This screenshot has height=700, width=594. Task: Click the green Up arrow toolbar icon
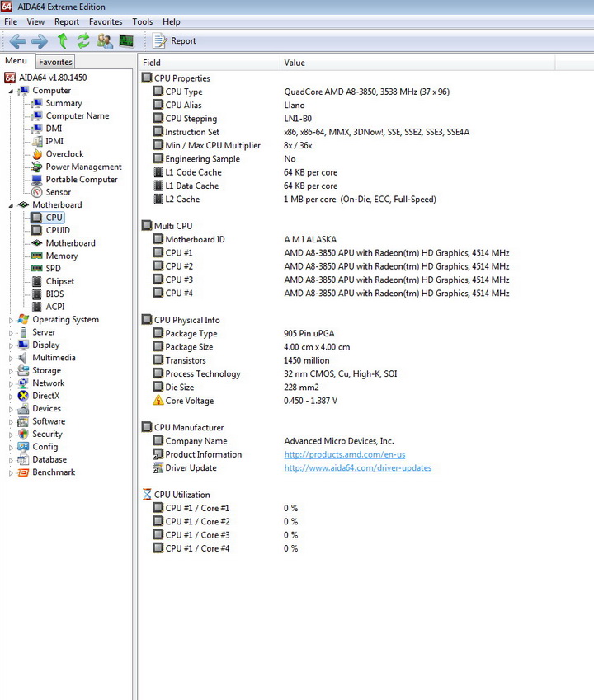[63, 41]
